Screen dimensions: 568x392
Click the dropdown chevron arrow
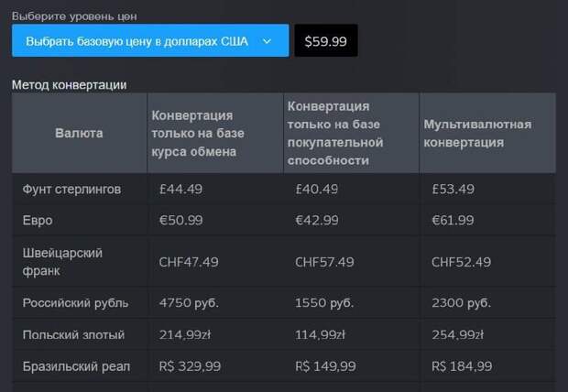pyautogui.click(x=267, y=41)
